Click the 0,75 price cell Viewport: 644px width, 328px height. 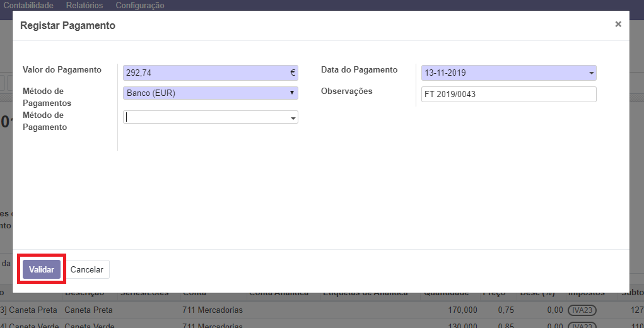click(505, 310)
